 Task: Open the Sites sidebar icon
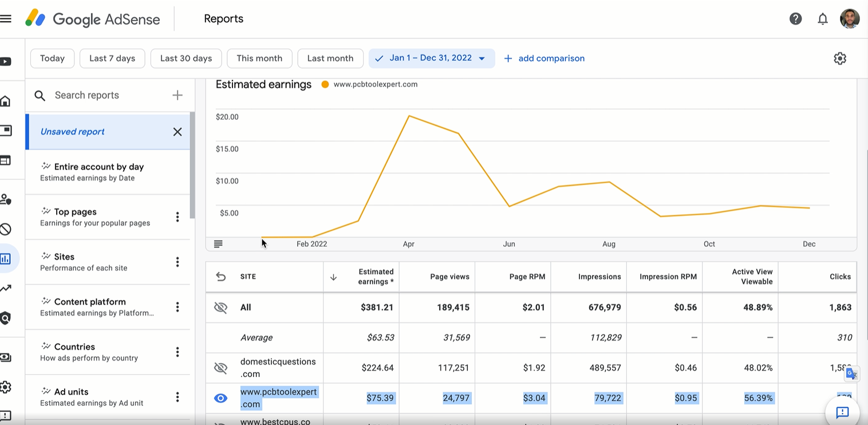[6, 160]
